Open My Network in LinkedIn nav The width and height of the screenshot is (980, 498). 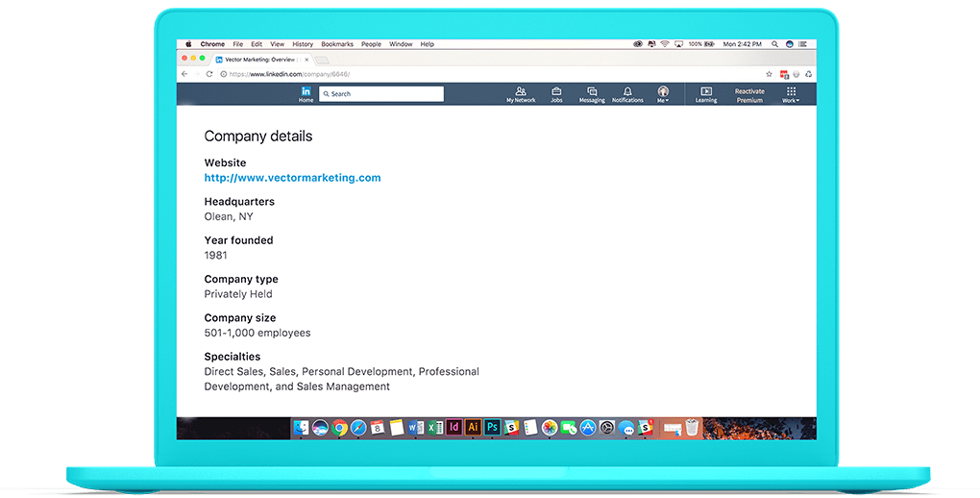521,94
